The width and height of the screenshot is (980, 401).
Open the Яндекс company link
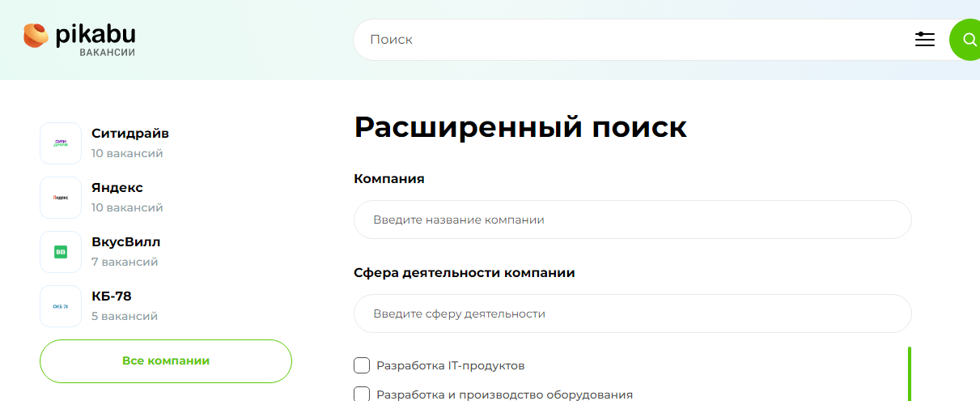coord(117,188)
